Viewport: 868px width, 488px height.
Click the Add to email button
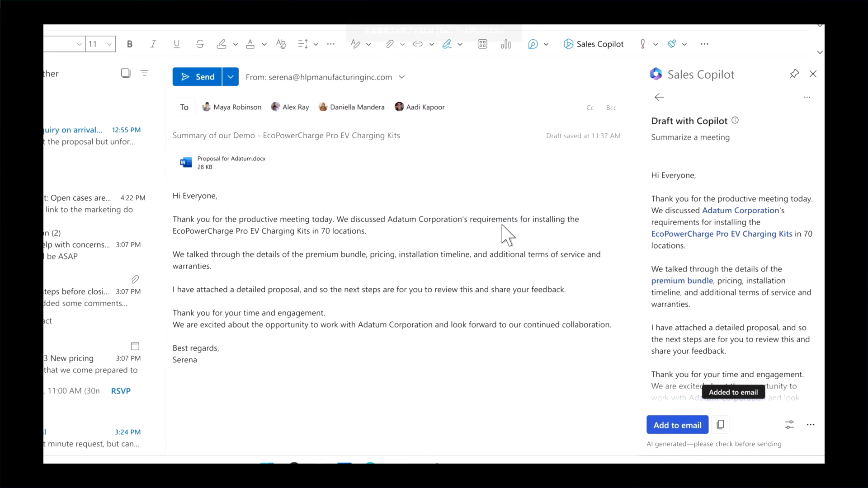coord(677,425)
